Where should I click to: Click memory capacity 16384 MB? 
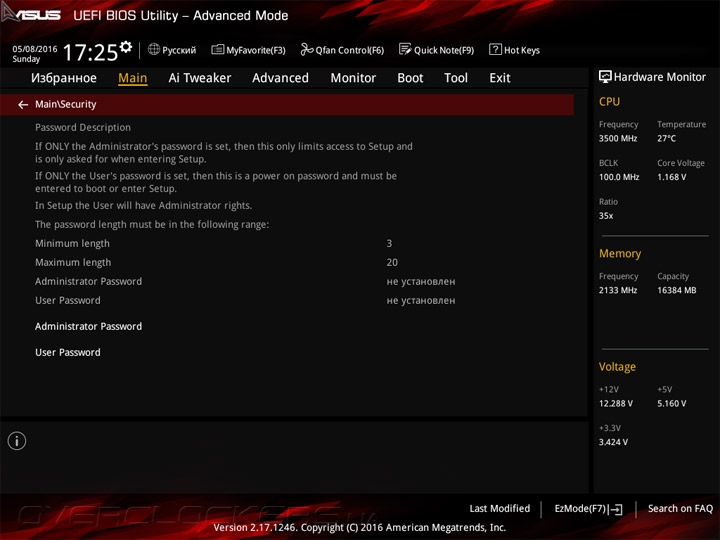point(676,290)
